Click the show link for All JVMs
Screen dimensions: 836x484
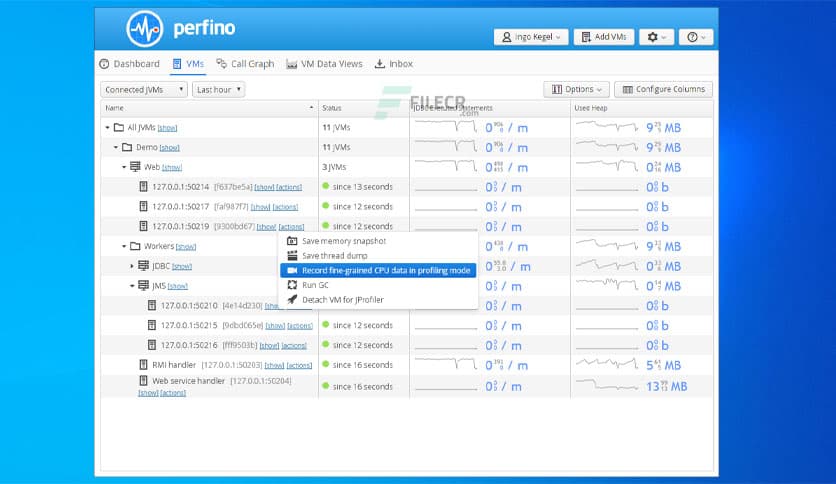(167, 128)
